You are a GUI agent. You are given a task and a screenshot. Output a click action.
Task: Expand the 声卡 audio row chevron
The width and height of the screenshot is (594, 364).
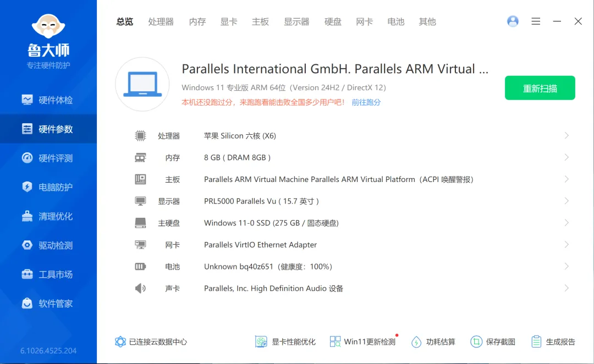tap(566, 288)
